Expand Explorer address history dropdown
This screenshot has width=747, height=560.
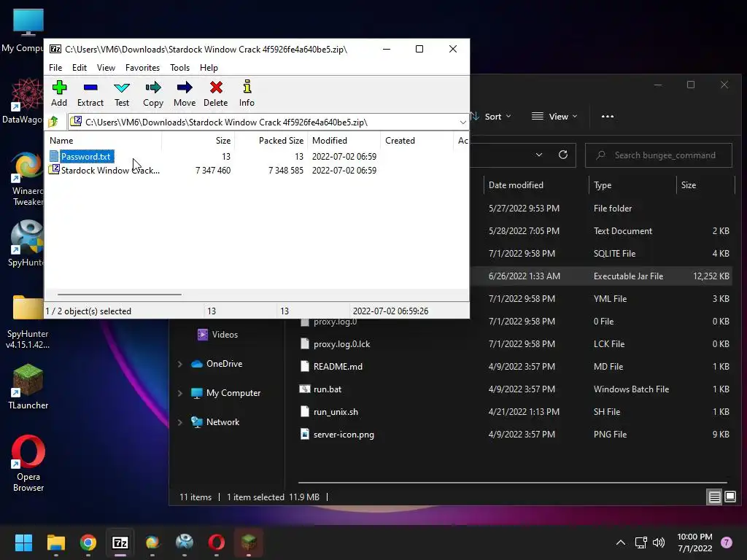539,155
